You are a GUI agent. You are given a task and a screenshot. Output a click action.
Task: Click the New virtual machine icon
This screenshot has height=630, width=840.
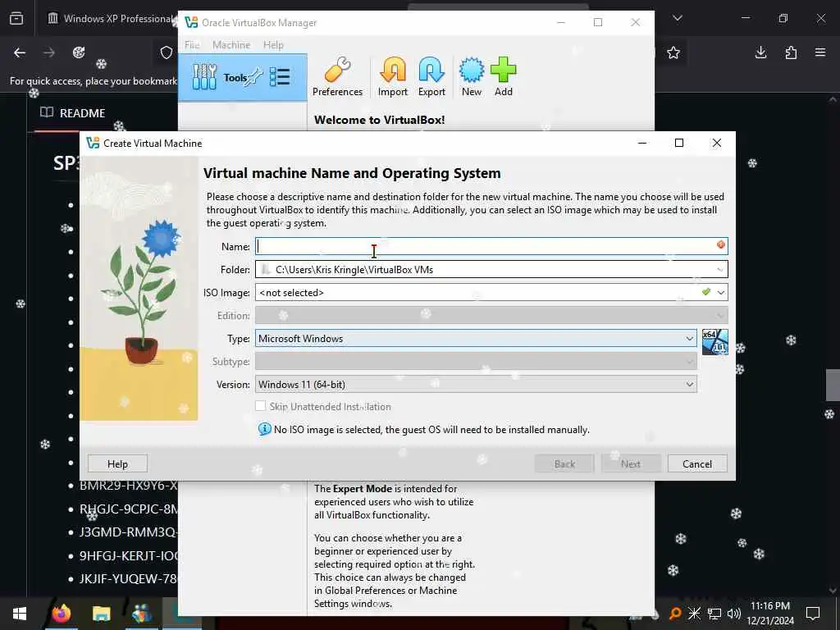472,77
